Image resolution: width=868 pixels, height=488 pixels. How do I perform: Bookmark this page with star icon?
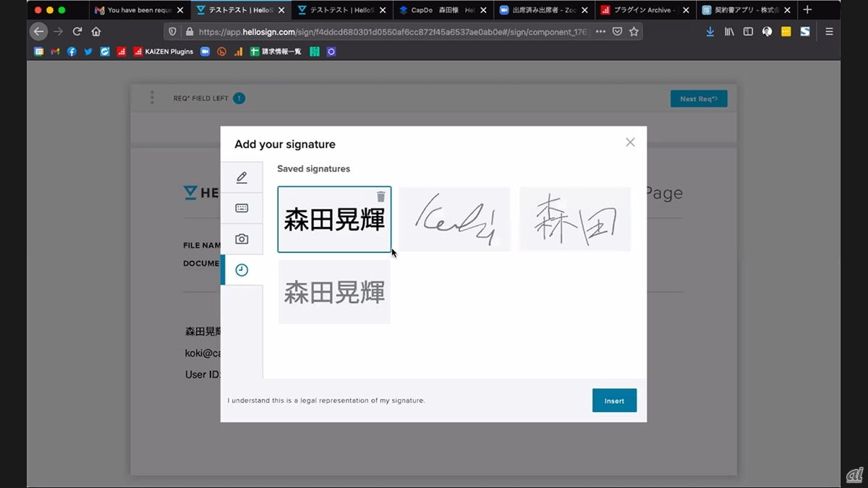(x=634, y=32)
